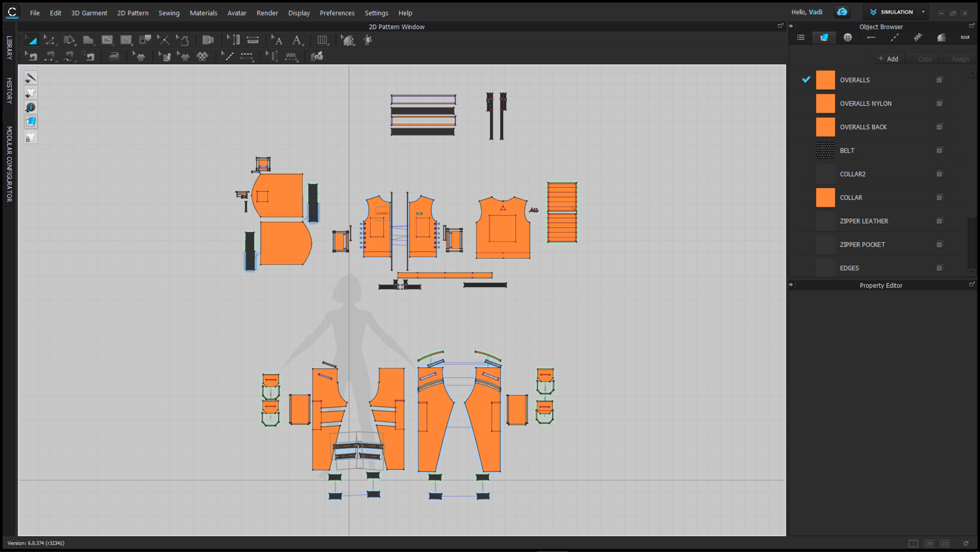980x552 pixels.
Task: Open the Measure tab in Object Browser
Action: tap(965, 38)
